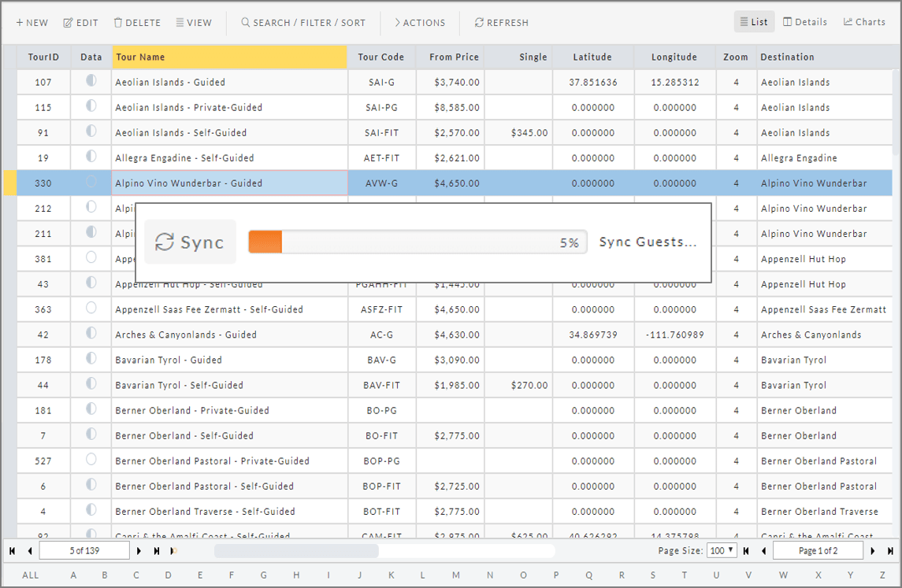Switch to the Details view tab
The height and width of the screenshot is (588, 902).
[804, 22]
